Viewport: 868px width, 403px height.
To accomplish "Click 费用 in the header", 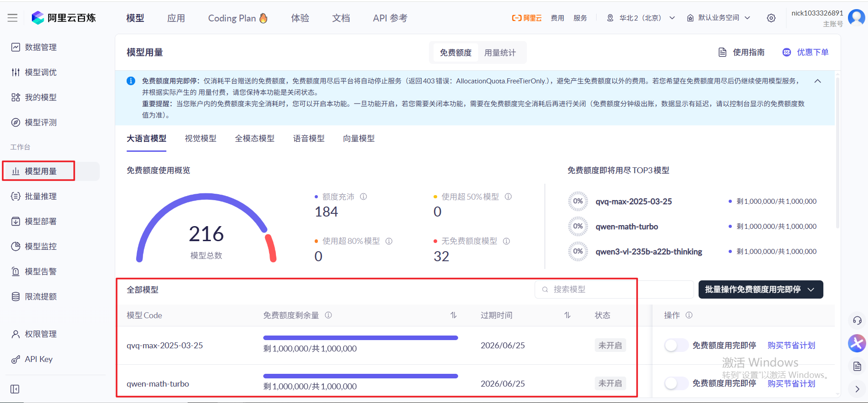I will (x=557, y=18).
